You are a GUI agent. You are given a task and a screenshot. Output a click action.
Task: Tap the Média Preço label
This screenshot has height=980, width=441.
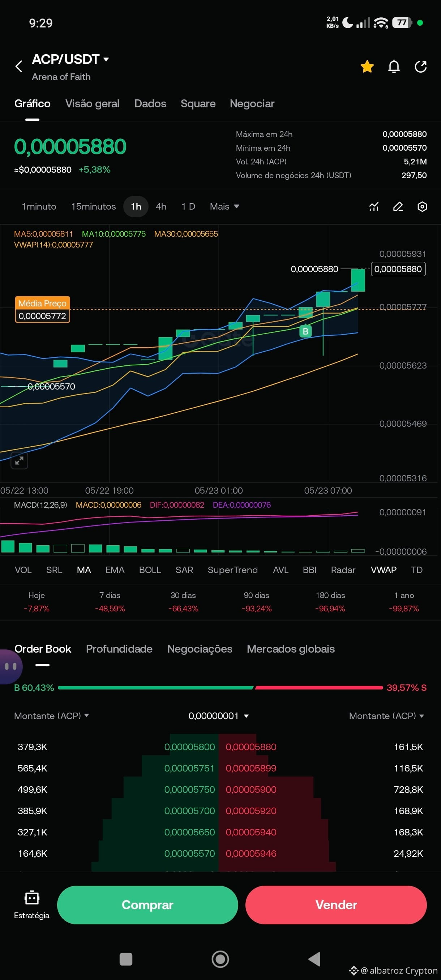pos(42,303)
